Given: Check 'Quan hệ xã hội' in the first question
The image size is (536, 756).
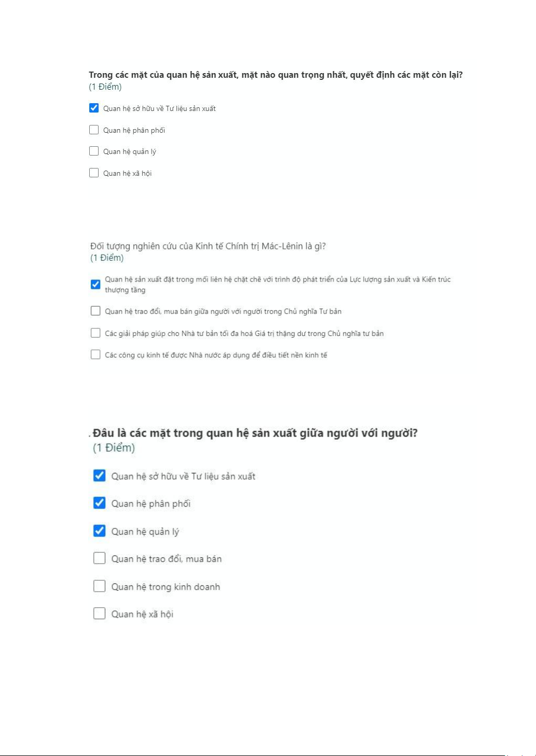Looking at the screenshot, I should coord(94,173).
